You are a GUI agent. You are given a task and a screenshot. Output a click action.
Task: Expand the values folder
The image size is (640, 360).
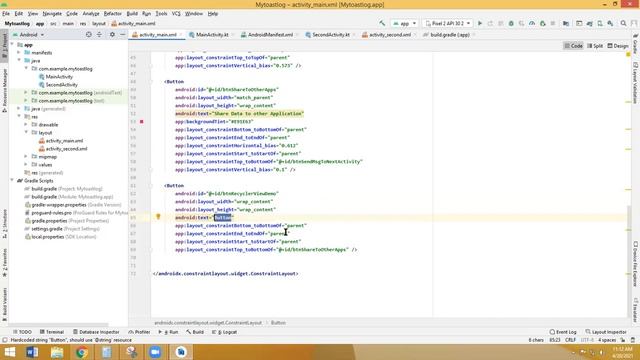[26, 164]
